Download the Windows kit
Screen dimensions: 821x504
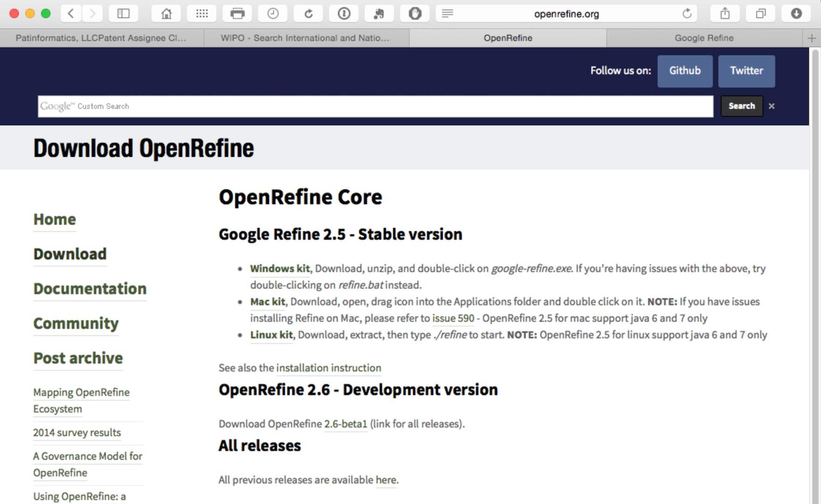280,268
